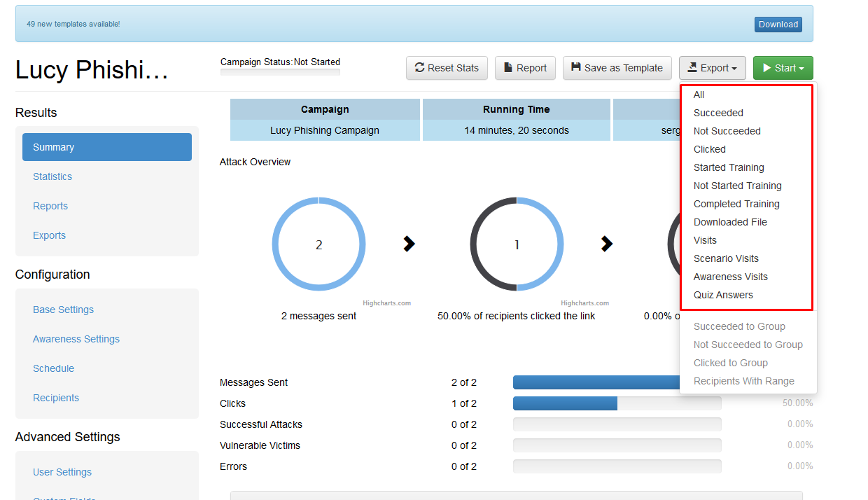The height and width of the screenshot is (500, 868).
Task: Choose Not Started Training export
Action: click(x=737, y=186)
